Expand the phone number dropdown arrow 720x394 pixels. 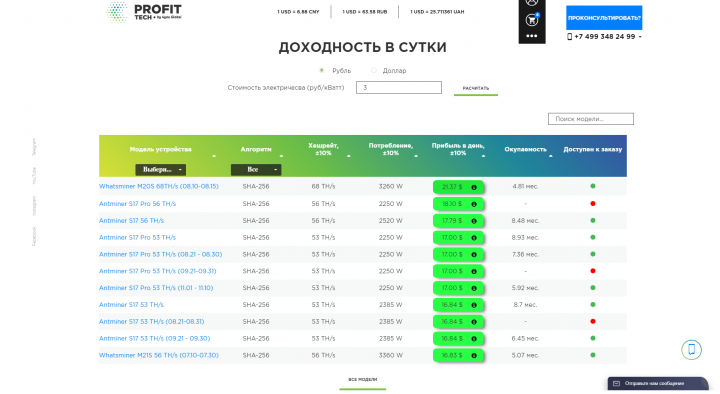pyautogui.click(x=640, y=37)
